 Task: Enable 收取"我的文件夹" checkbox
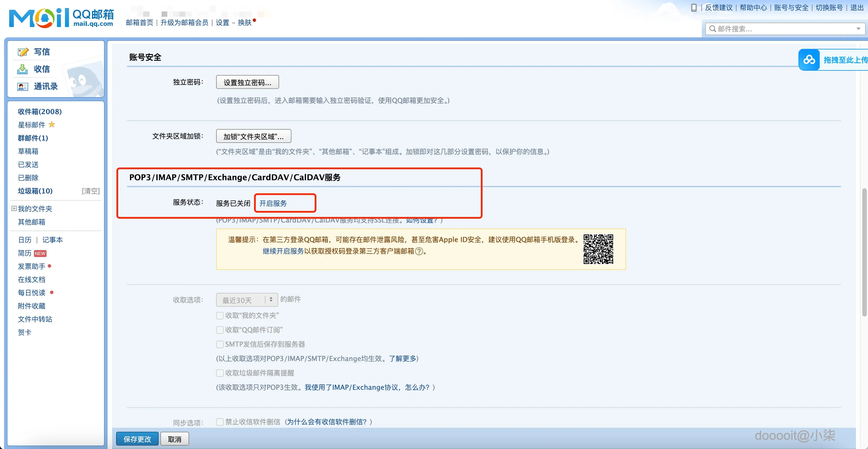coord(220,316)
